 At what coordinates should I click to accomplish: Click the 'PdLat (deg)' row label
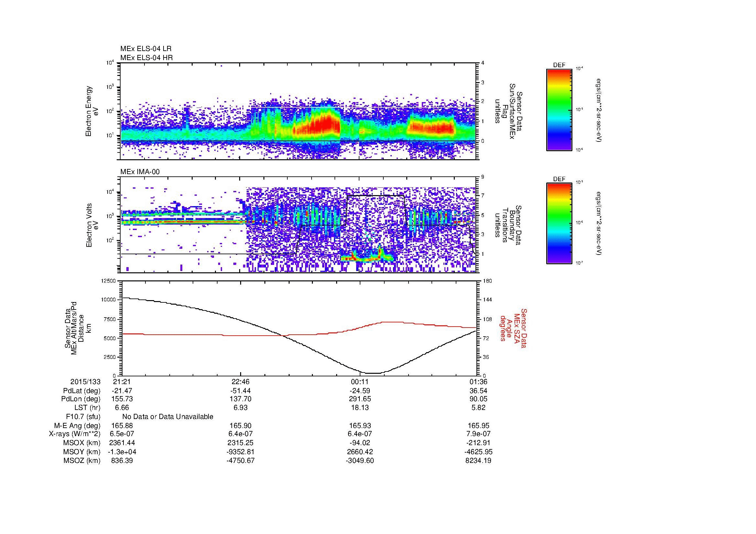click(82, 391)
